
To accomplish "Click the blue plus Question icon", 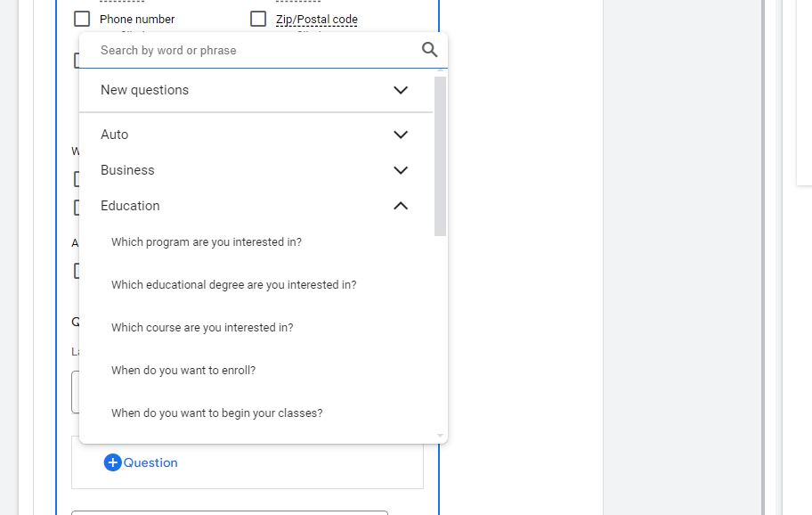I will [112, 462].
